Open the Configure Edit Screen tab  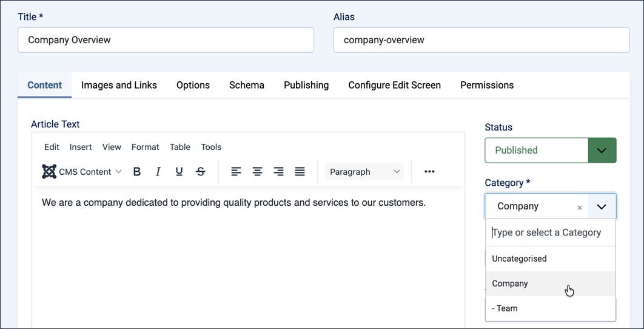coord(395,85)
